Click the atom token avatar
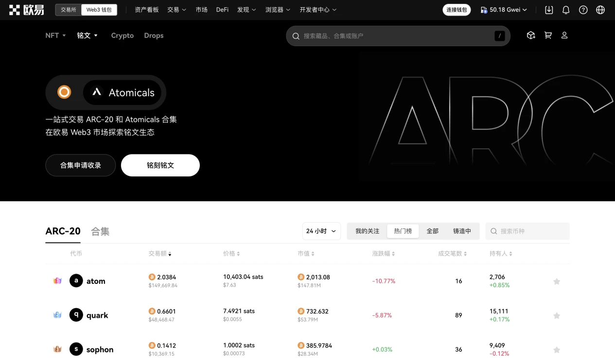Screen dimensions: 615x364 coord(76,281)
